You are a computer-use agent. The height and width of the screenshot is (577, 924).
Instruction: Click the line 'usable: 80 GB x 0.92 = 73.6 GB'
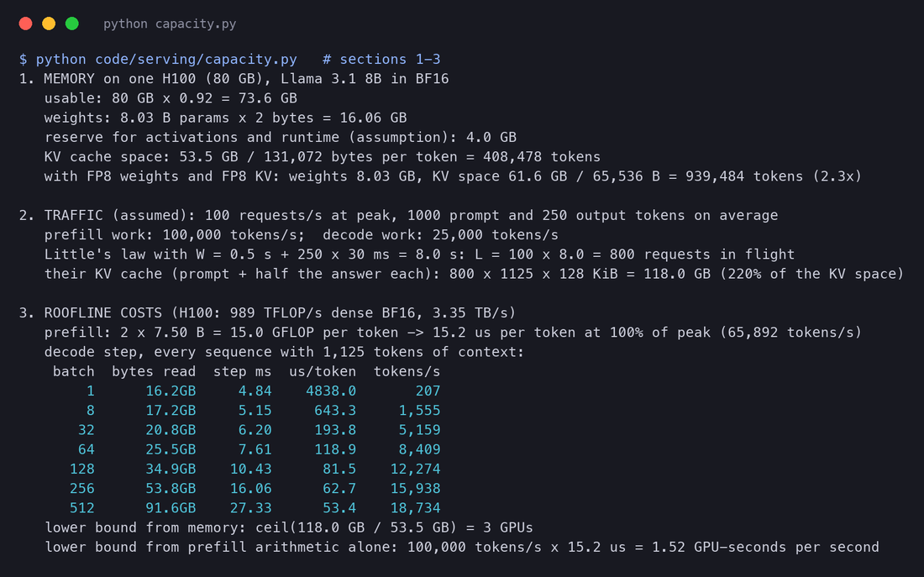171,98
